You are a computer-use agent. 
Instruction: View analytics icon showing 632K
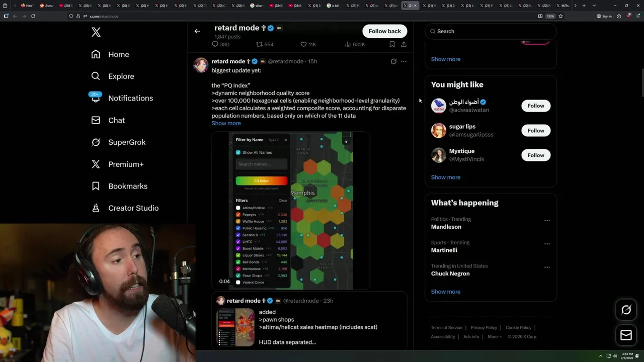pyautogui.click(x=348, y=44)
